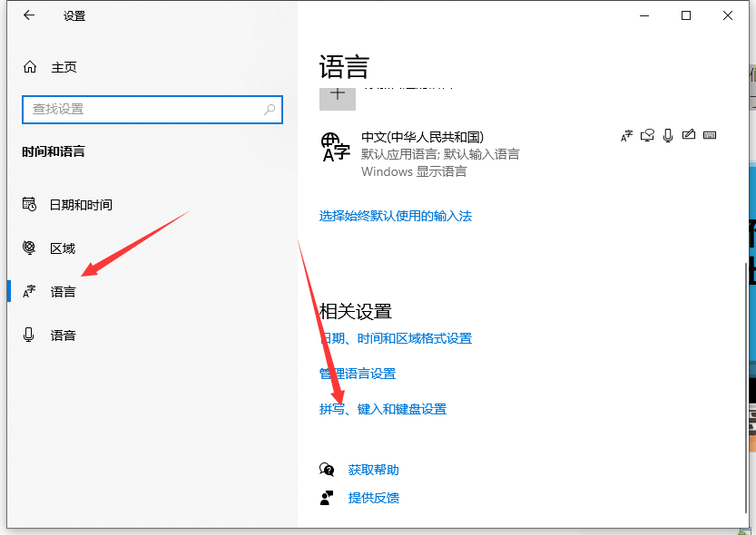Click 管理语言设置 link

[358, 374]
